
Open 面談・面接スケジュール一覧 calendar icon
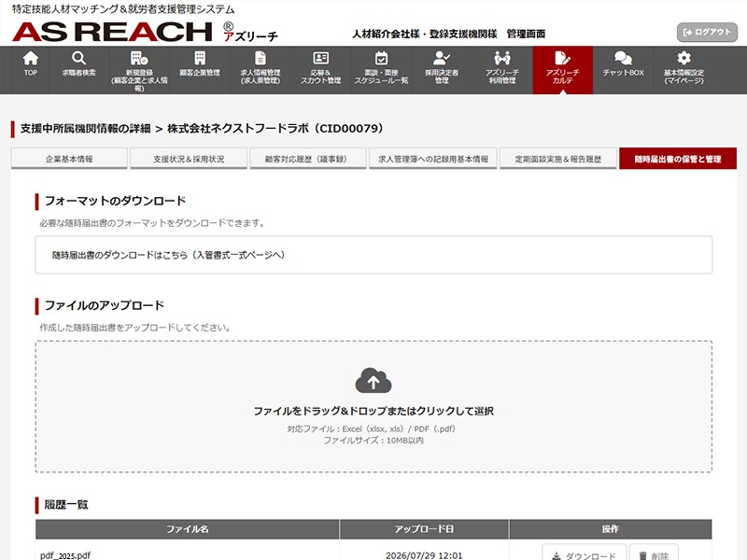[381, 58]
